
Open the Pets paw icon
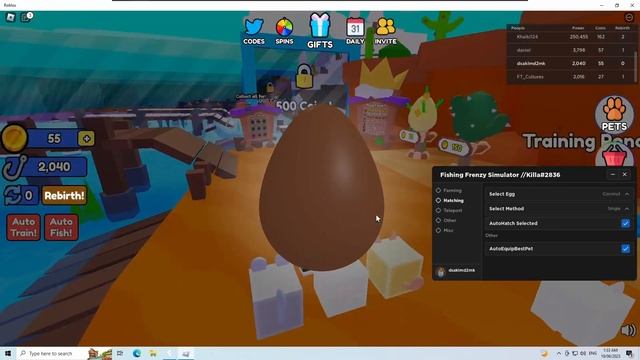coord(614,114)
